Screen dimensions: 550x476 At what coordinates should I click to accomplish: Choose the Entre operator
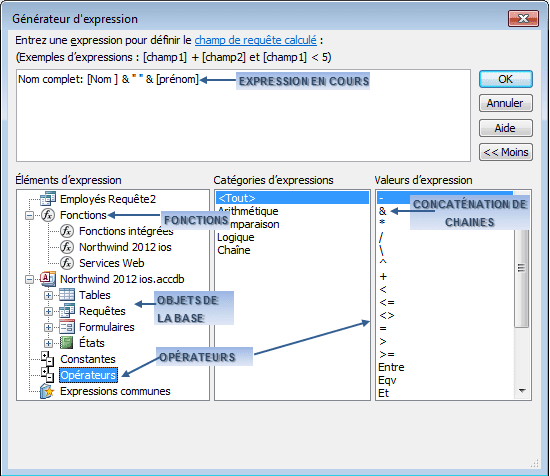391,367
